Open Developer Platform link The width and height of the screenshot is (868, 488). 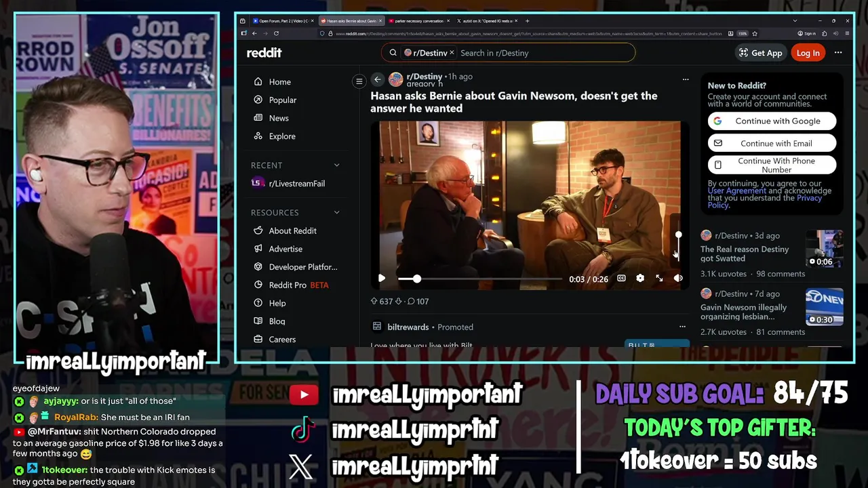pyautogui.click(x=302, y=267)
